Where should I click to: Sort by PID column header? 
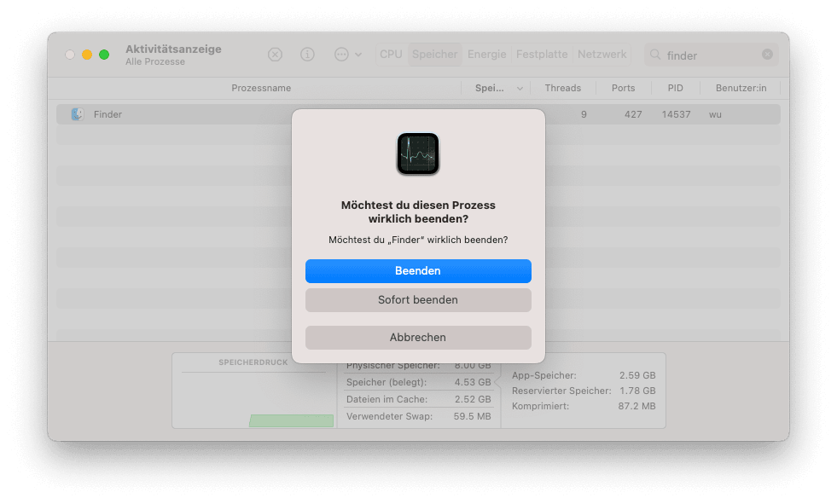675,88
